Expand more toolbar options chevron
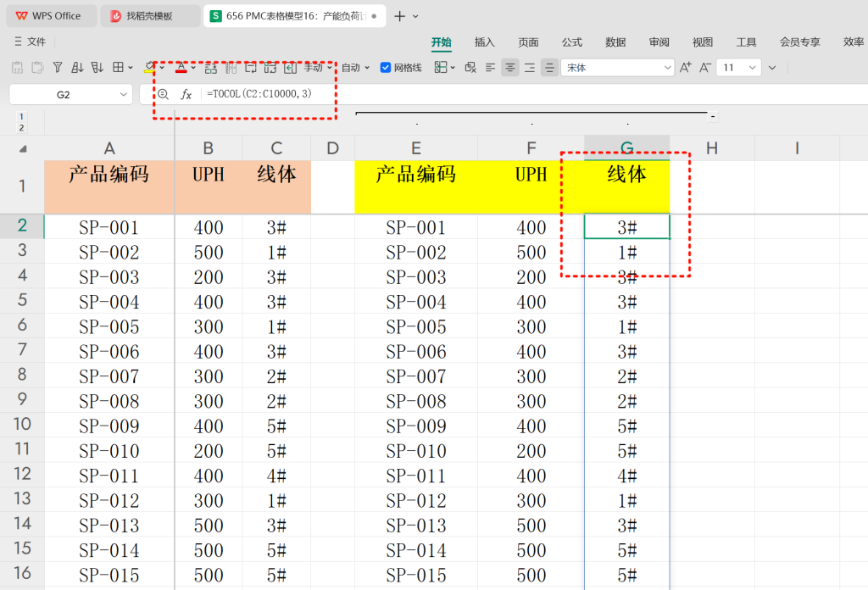Viewport: 868px width, 590px height. (772, 68)
